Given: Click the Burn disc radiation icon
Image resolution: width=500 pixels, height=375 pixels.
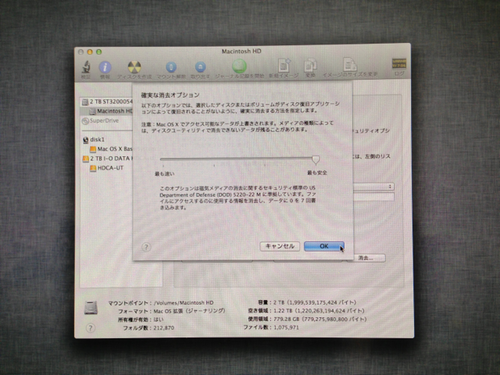Looking at the screenshot, I should click(134, 67).
